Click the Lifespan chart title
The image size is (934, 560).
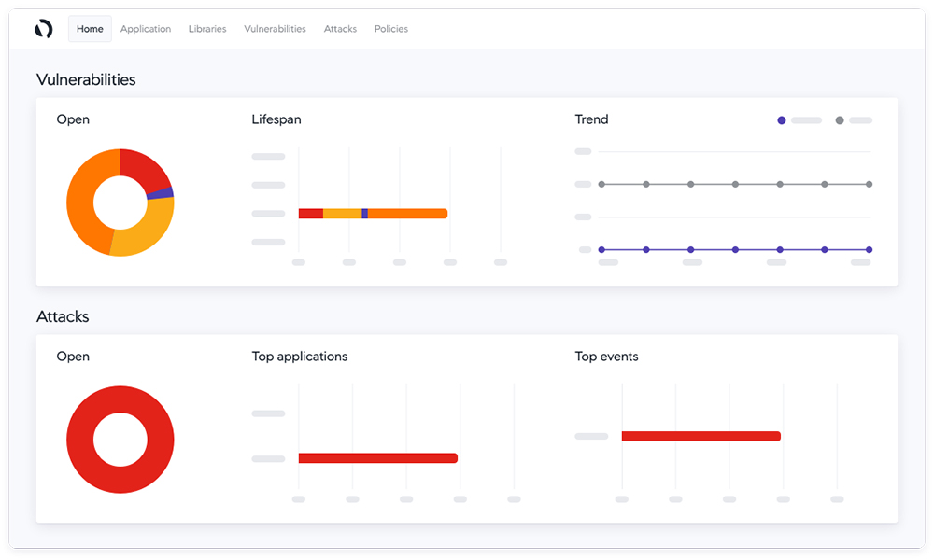click(276, 119)
